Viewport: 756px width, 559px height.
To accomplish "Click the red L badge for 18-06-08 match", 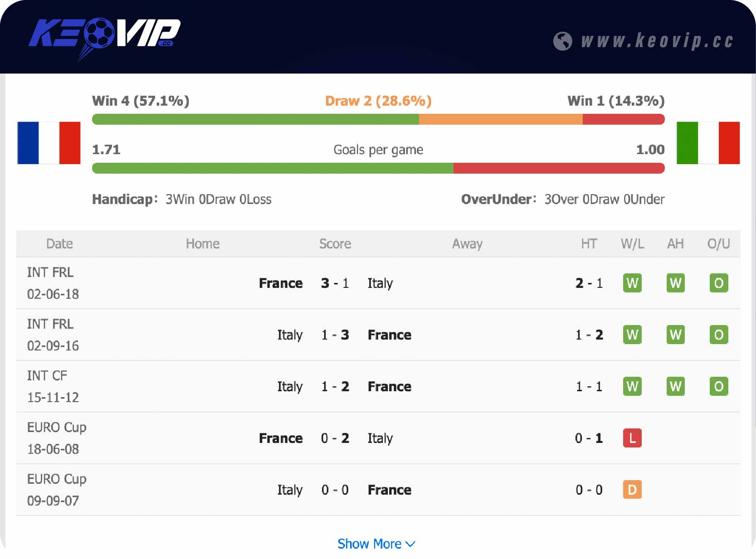I will tap(632, 438).
